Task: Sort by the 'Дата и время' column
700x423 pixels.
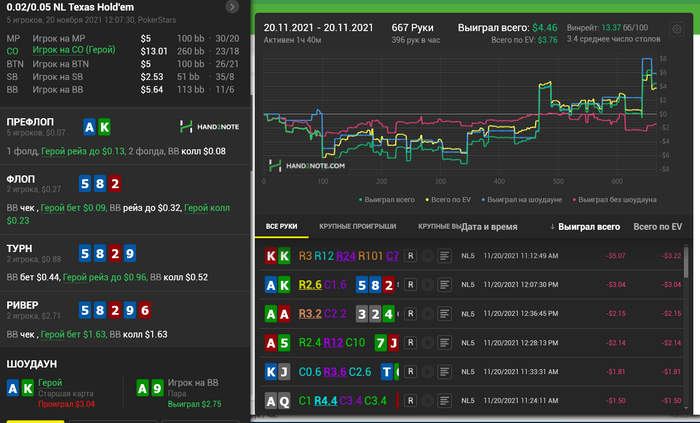Action: point(489,227)
